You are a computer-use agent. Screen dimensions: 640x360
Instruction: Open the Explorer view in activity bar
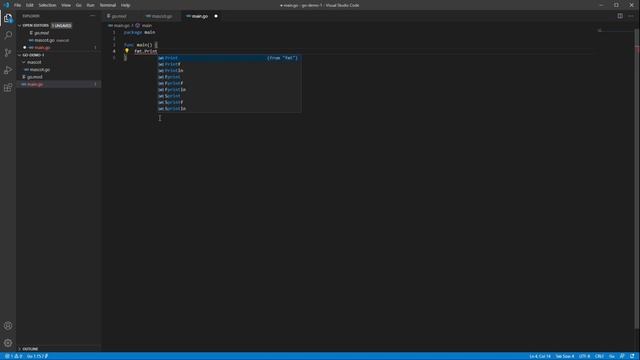(x=8, y=18)
